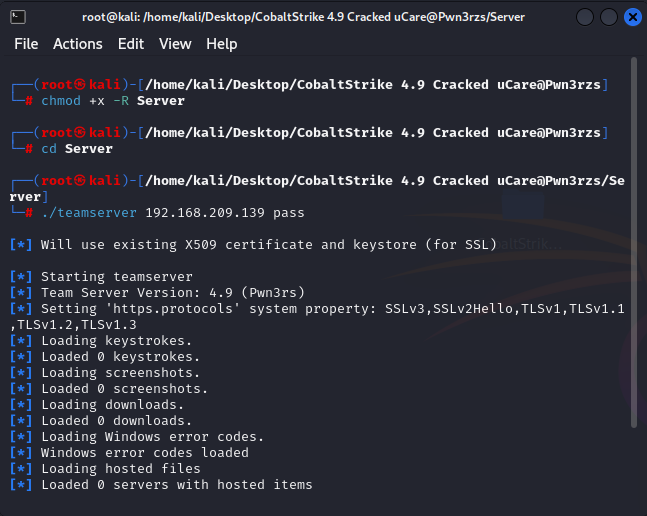
Task: Click the 'chmod +x -R Server' command line
Action: pyautogui.click(x=113, y=101)
